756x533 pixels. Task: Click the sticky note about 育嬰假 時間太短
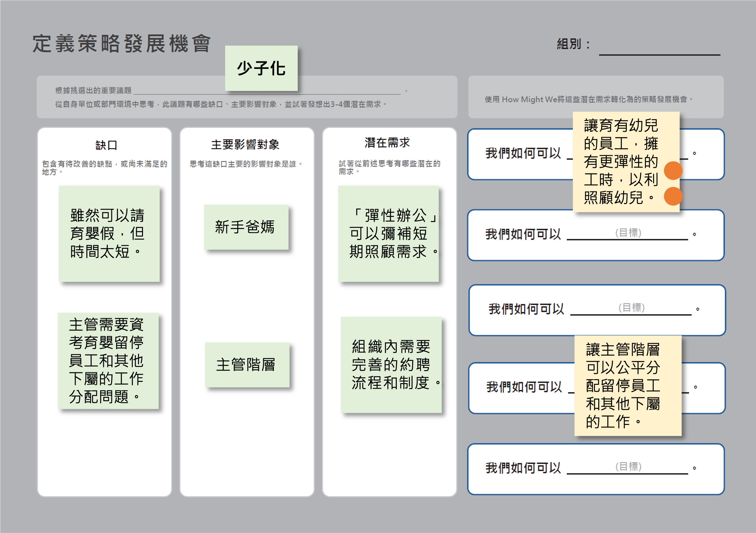point(109,233)
